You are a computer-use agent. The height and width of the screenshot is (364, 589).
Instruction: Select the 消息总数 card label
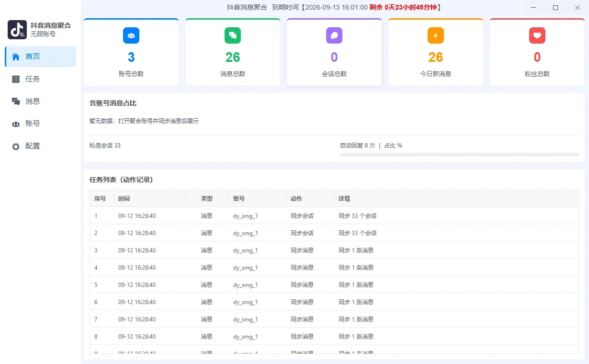click(233, 74)
